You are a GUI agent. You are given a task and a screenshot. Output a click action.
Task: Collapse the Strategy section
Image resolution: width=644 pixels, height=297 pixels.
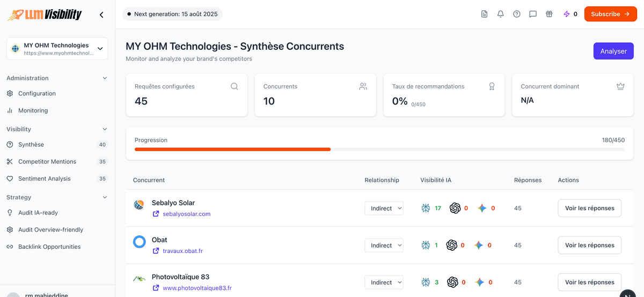[x=105, y=197]
